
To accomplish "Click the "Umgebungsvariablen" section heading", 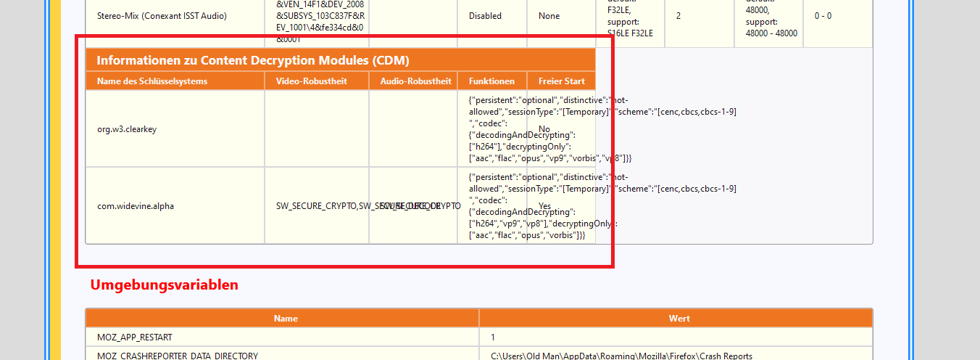I will tap(164, 285).
